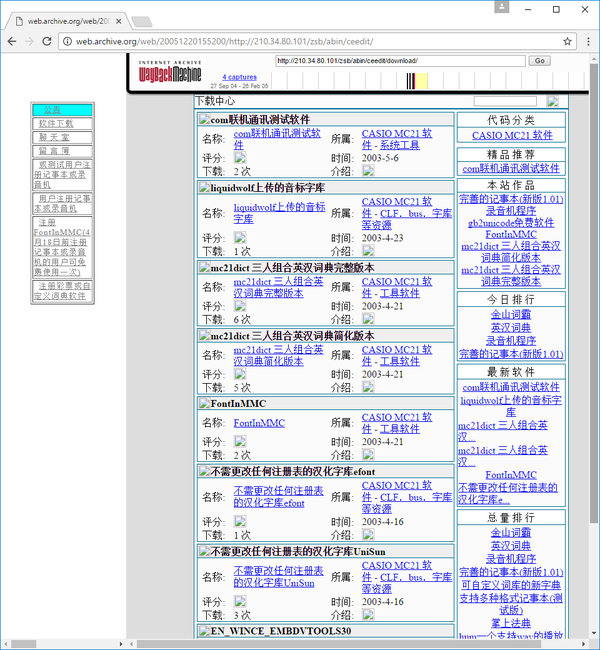Click the vertical page scrollbar thumb
The image size is (600, 650).
(594, 293)
